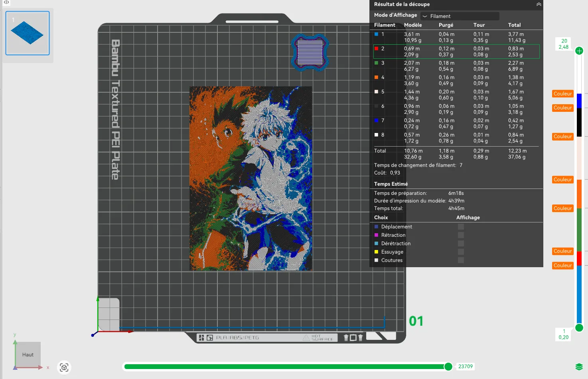Click the Couleur tag beside the black slider segment
The height and width of the screenshot is (379, 588).
point(563,108)
